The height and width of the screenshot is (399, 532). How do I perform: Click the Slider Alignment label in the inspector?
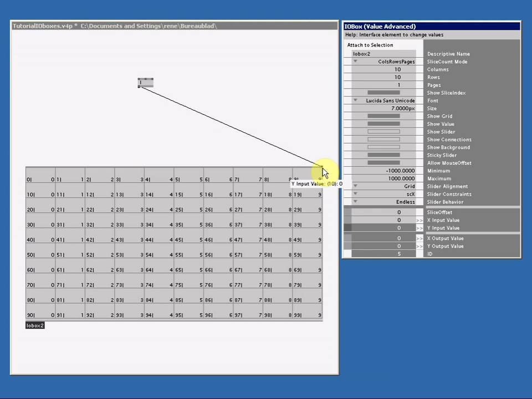point(447,186)
